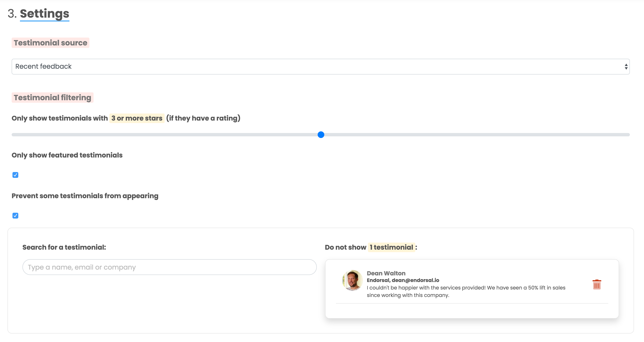
Task: Select the highlighted 3 or more stars value
Action: coord(137,118)
